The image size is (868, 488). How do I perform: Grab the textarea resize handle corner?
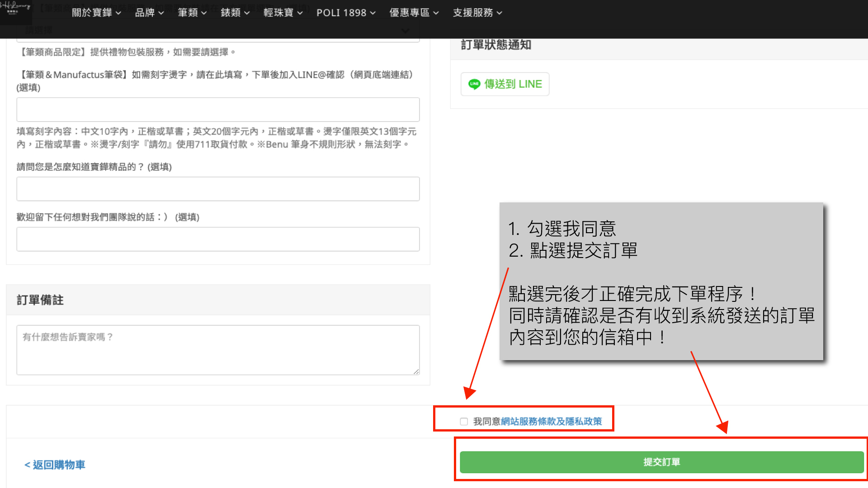click(416, 371)
